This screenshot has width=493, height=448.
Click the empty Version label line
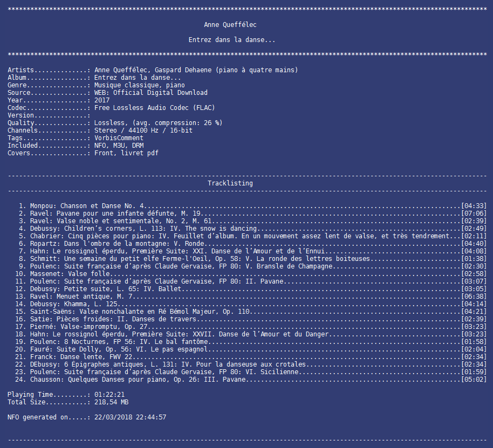pyautogui.click(x=49, y=115)
